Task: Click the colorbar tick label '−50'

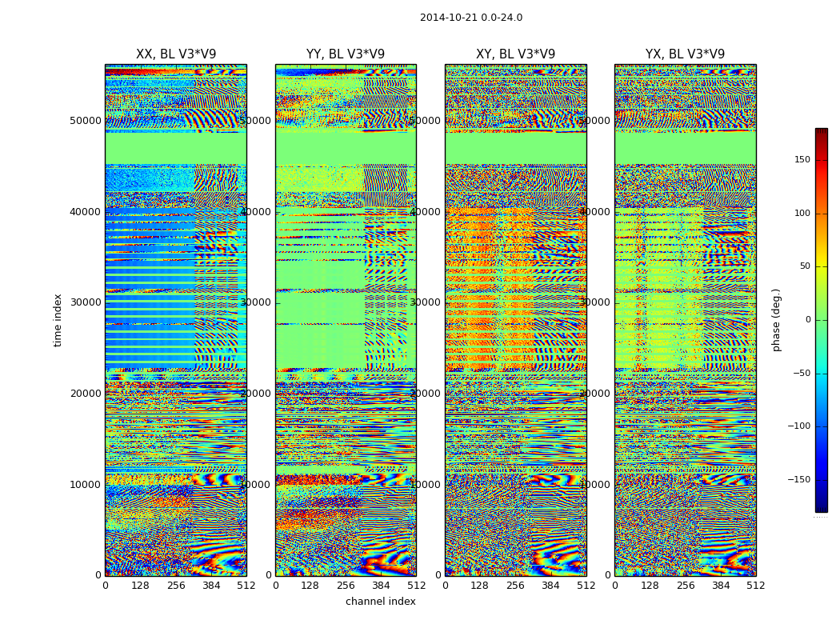Action: [802, 374]
